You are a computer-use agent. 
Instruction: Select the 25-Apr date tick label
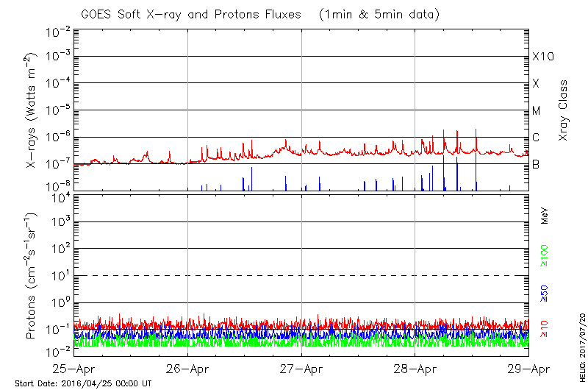[74, 369]
